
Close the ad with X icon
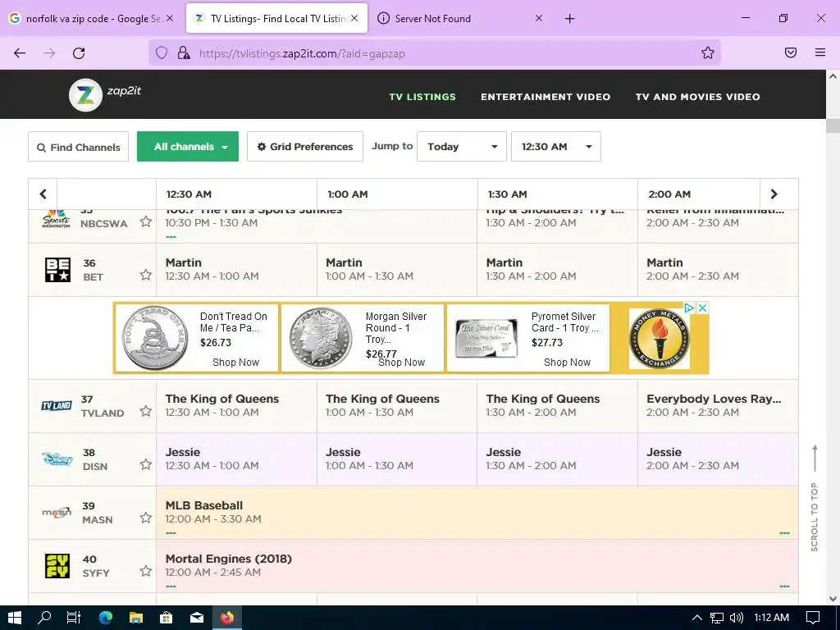(703, 308)
